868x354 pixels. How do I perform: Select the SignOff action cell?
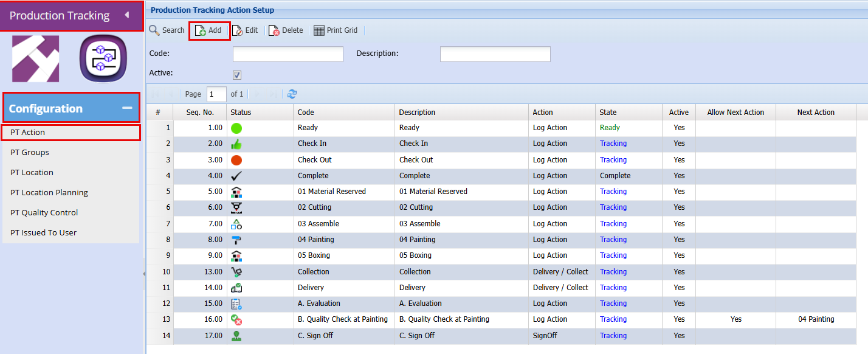pyautogui.click(x=562, y=336)
